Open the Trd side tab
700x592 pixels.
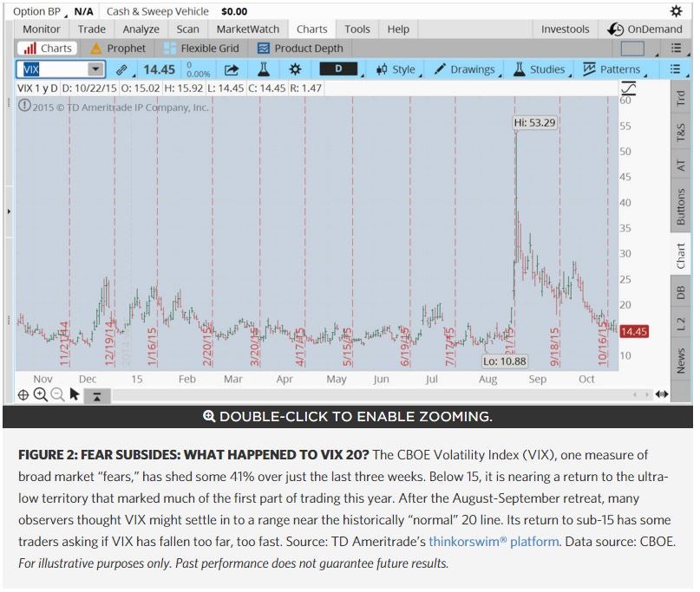[680, 98]
